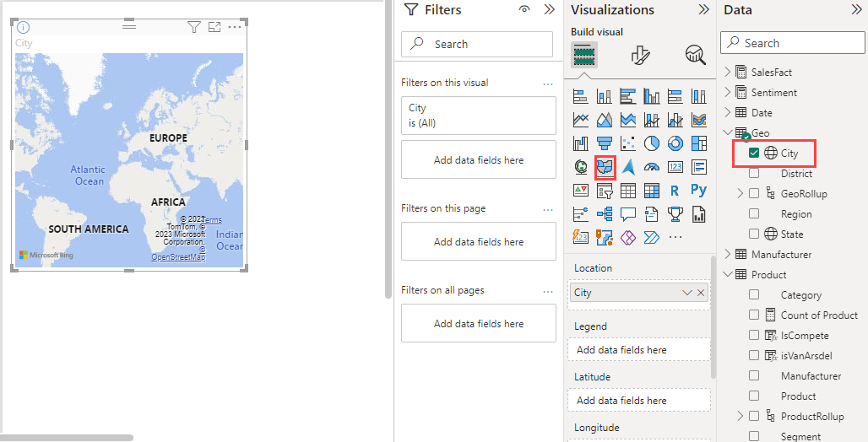The height and width of the screenshot is (442, 868).
Task: Select the Card visual
Action: click(675, 166)
